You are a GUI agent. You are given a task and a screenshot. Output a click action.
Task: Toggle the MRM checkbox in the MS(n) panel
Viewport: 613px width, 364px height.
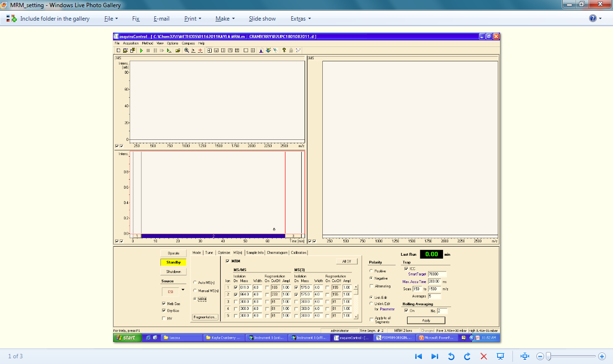tap(227, 261)
